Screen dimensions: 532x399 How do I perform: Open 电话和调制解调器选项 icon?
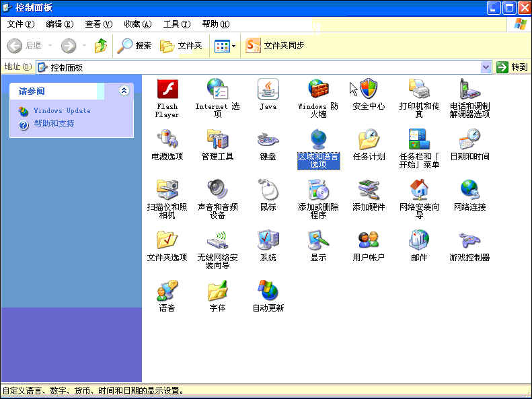click(x=469, y=89)
